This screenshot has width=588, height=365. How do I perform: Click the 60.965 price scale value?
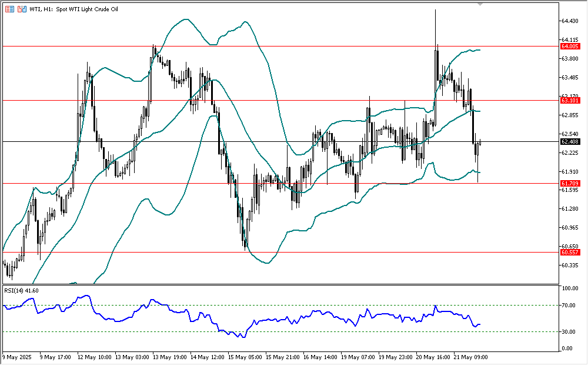(570, 228)
